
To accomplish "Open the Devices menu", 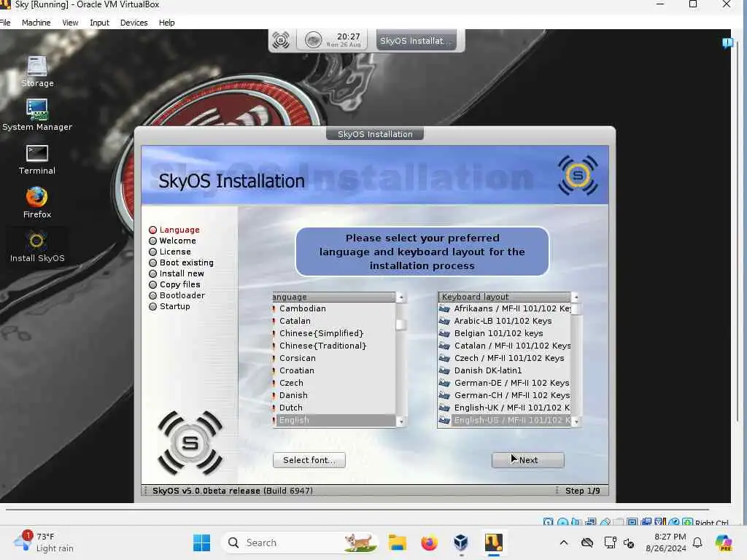I will 134,23.
